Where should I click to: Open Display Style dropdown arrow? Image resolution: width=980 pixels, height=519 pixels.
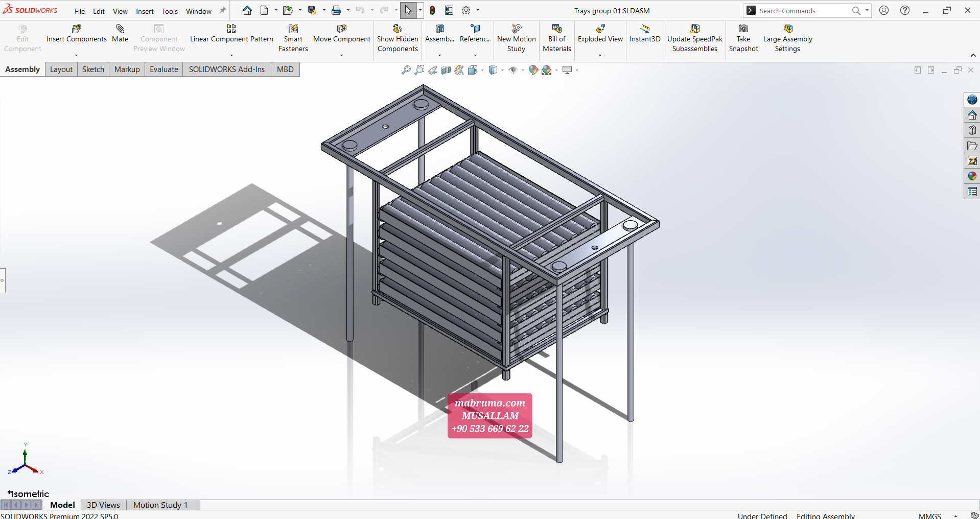pos(503,70)
